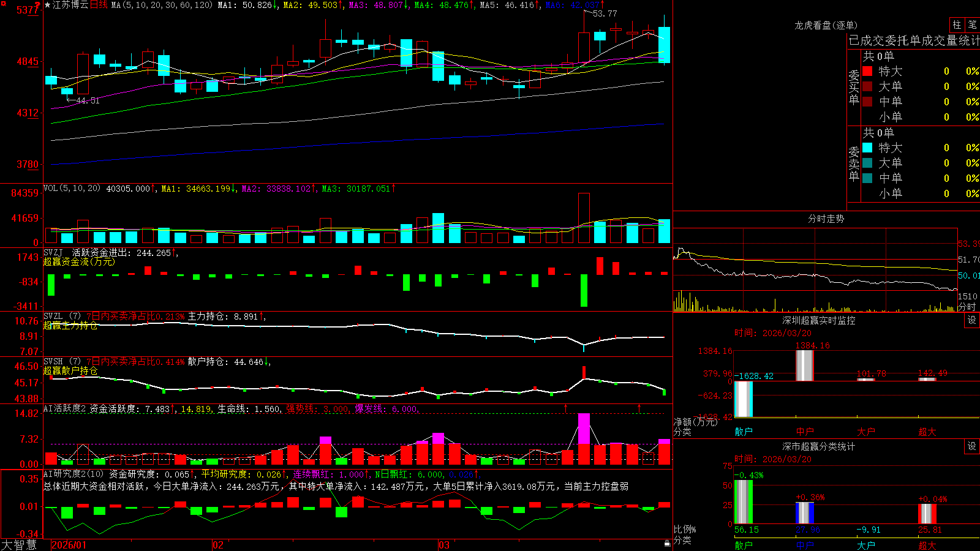Click the 深市超赢分类统计 panel title
Screen dimensions: 980x551
coord(819,446)
